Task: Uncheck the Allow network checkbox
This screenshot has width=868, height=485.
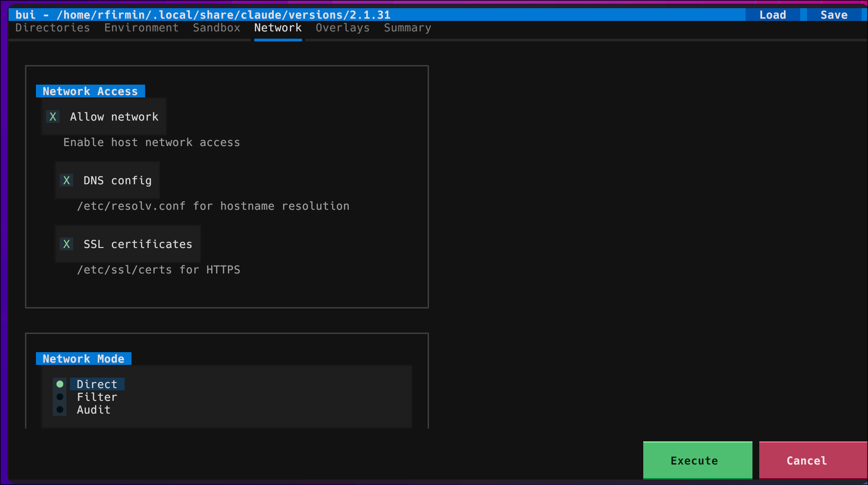Action: 53,116
